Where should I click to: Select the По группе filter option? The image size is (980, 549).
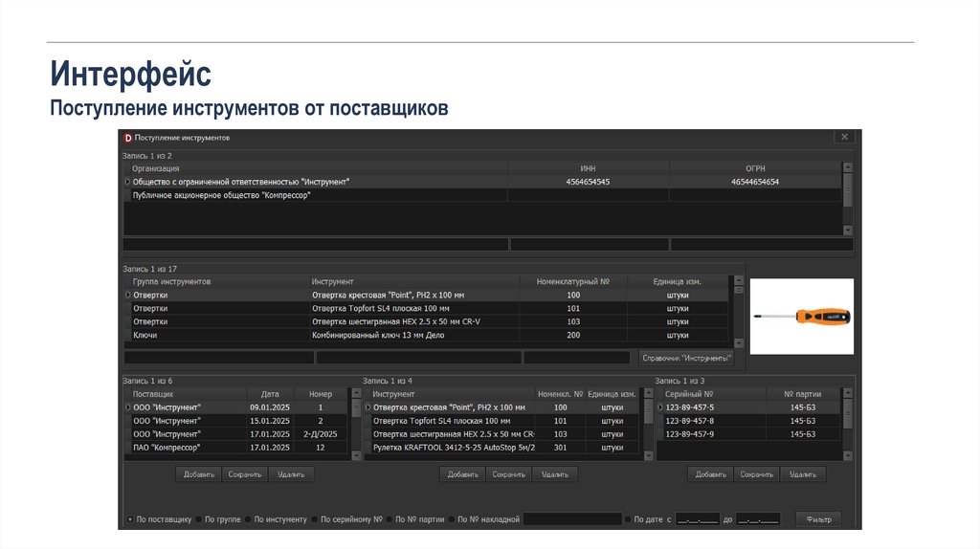(199, 519)
